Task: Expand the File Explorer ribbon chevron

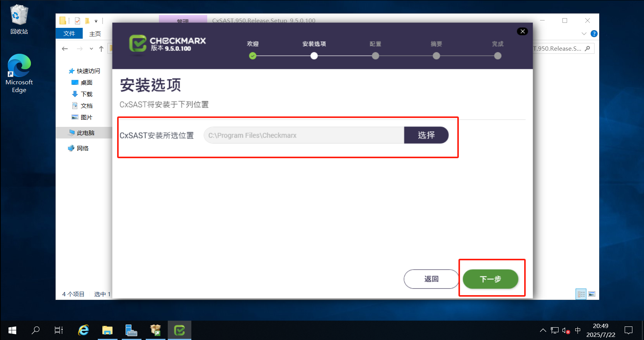Action: 584,34
